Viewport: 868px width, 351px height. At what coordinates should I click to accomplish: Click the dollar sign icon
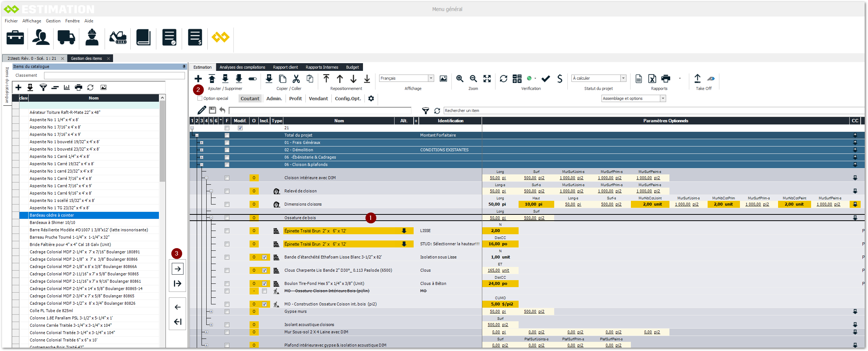pos(560,79)
